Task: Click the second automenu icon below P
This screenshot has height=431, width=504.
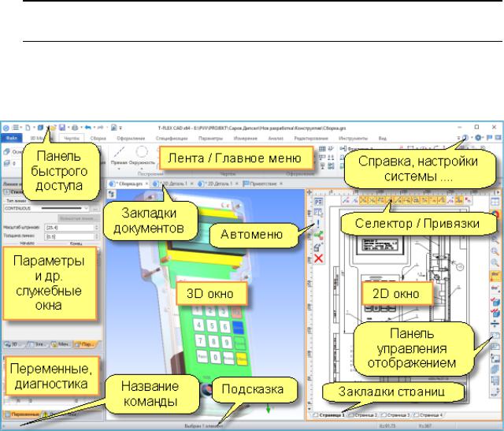Action: tap(318, 213)
